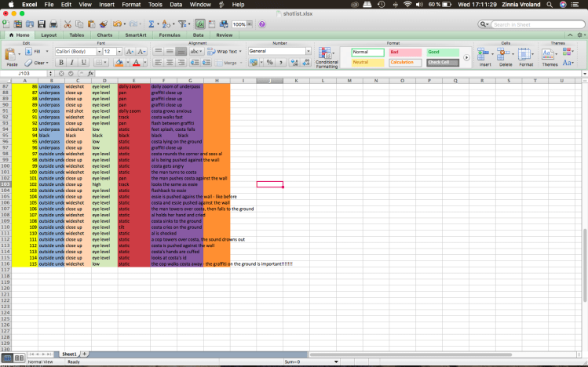
Task: Click the percent style icon
Action: (x=269, y=62)
